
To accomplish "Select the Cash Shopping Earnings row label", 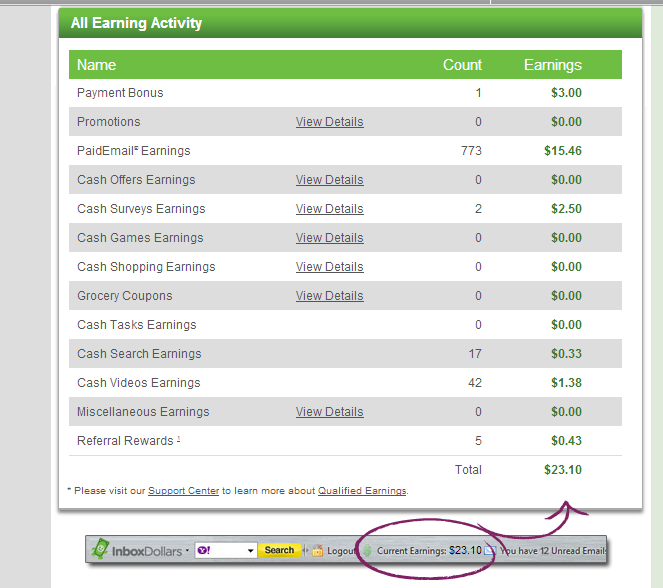I will coord(146,267).
